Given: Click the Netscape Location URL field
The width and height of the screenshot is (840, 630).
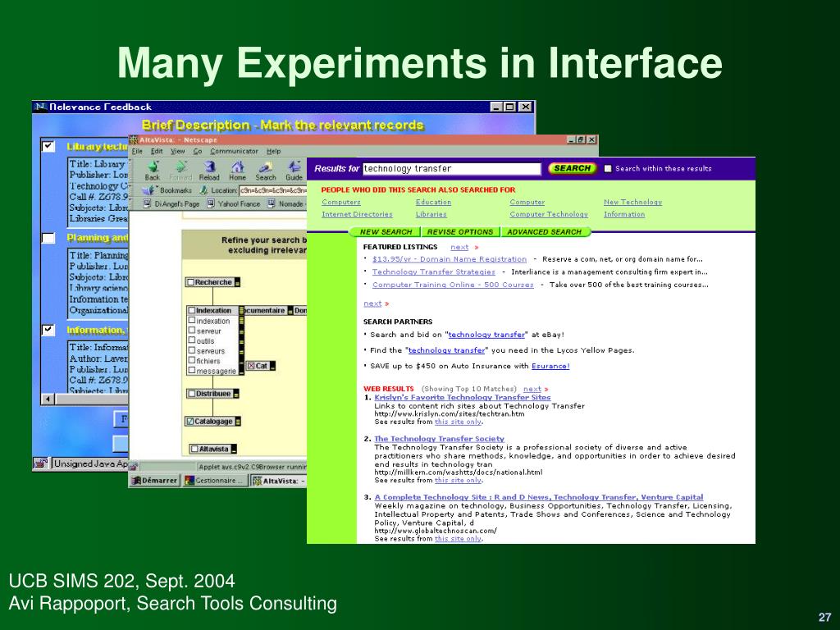Looking at the screenshot, I should coord(272,190).
